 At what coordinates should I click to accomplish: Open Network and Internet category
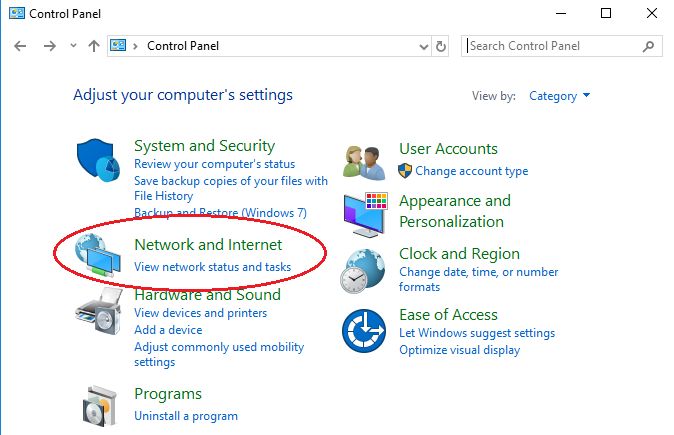pos(208,245)
